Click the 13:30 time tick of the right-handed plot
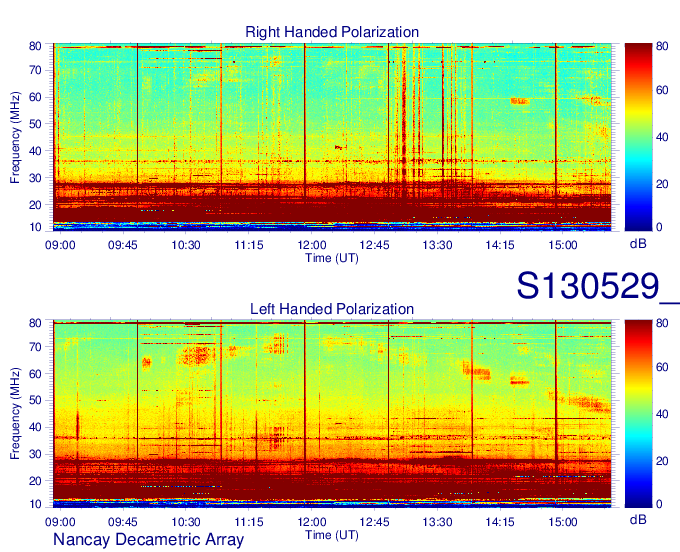 pos(437,245)
